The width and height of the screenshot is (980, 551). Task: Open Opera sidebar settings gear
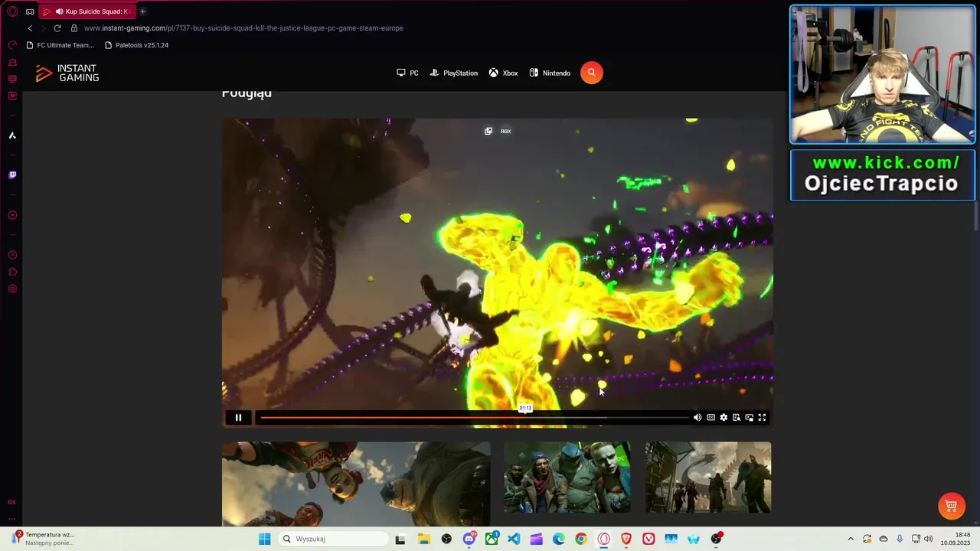click(12, 289)
